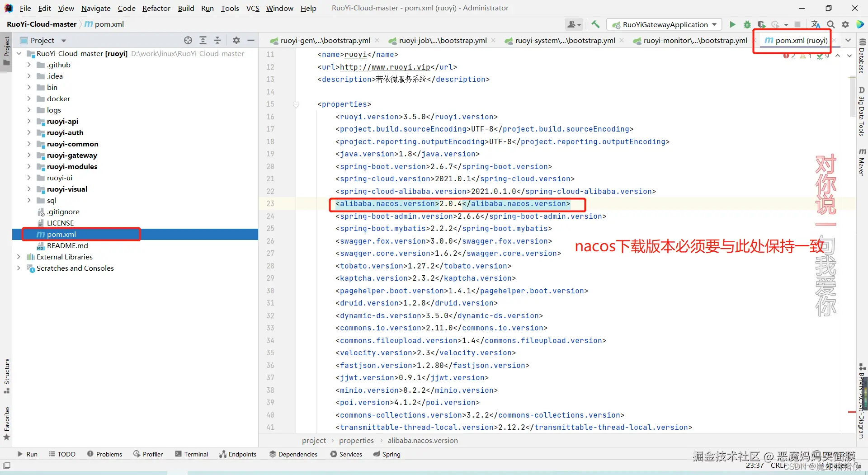Image resolution: width=868 pixels, height=475 pixels.
Task: Run with coverage icon in the toolbar
Action: (762, 24)
